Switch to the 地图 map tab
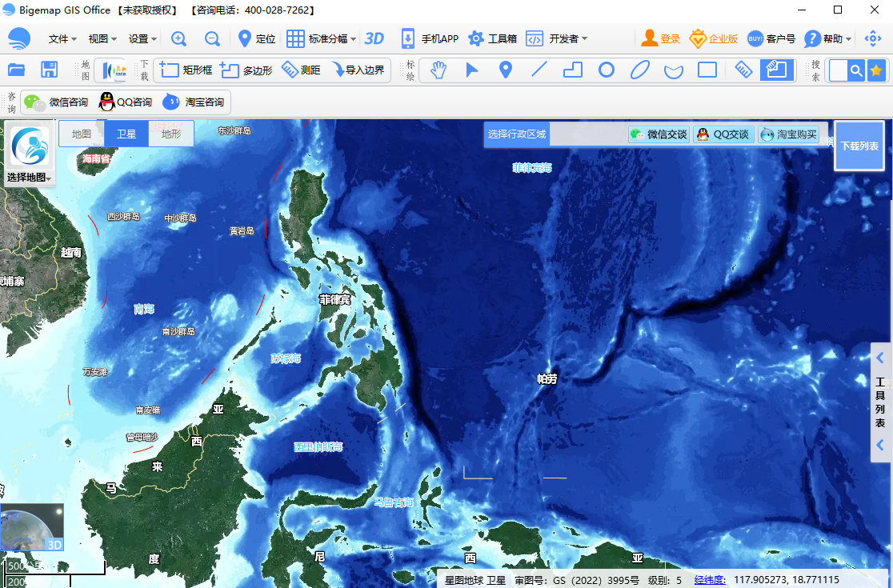Viewport: 893px width, 588px height. click(82, 134)
